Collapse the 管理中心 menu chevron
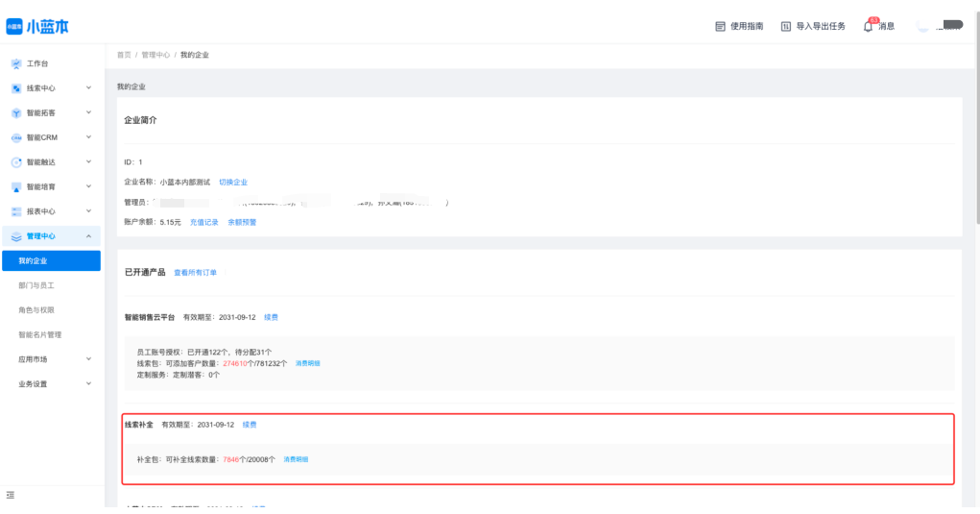This screenshot has width=980, height=514. pos(88,236)
